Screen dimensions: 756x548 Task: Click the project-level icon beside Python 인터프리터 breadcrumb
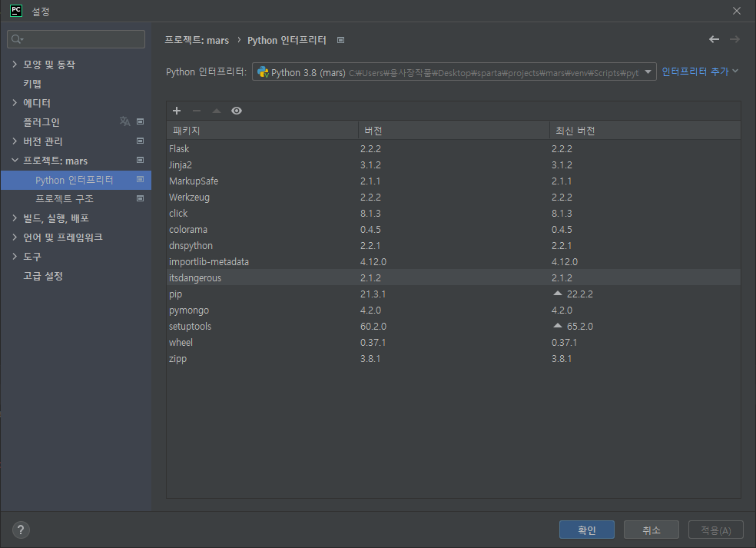click(x=340, y=40)
